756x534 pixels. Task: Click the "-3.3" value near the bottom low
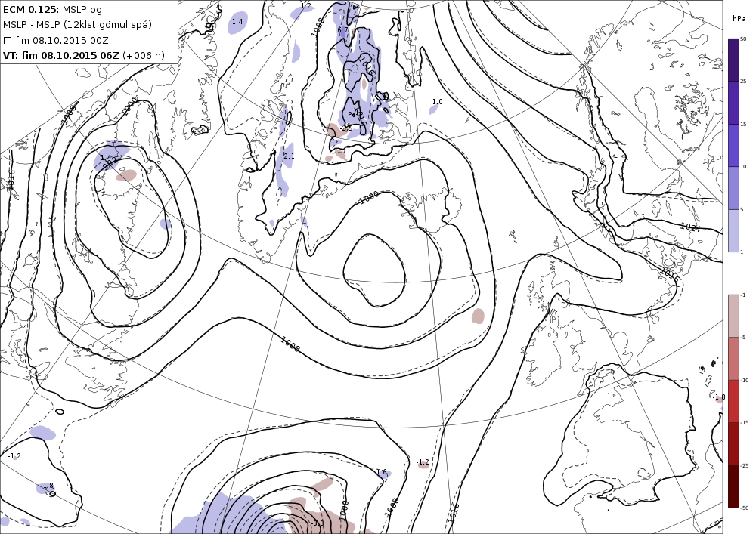[x=318, y=523]
